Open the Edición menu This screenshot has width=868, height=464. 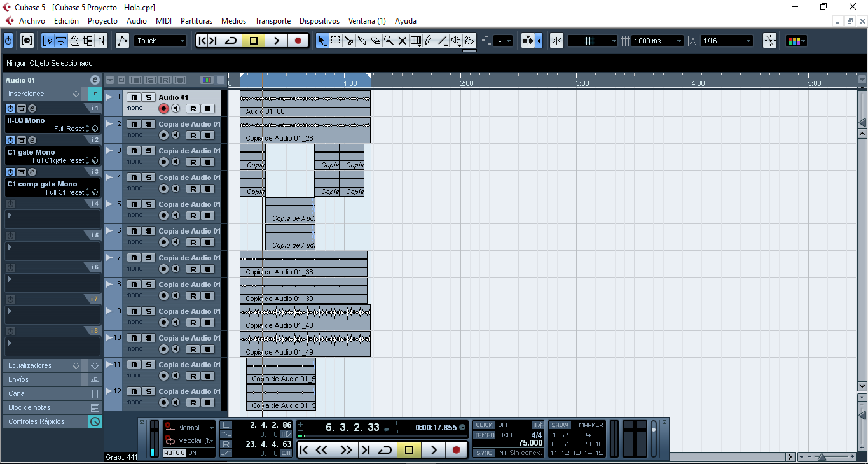coord(66,21)
